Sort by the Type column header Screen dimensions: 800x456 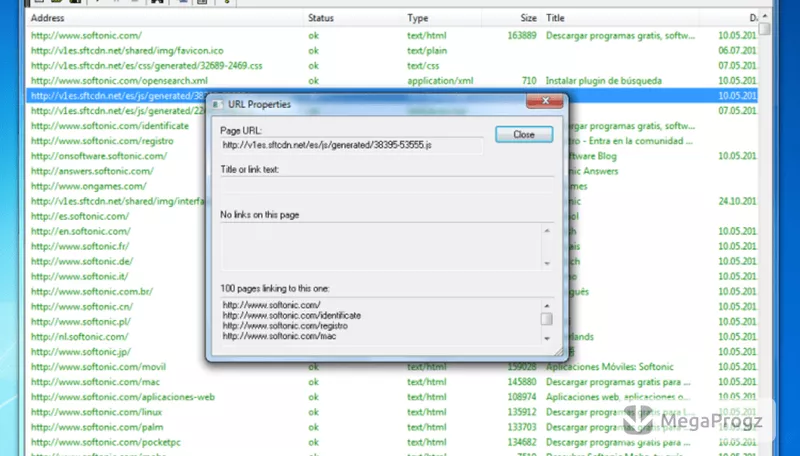pyautogui.click(x=442, y=18)
